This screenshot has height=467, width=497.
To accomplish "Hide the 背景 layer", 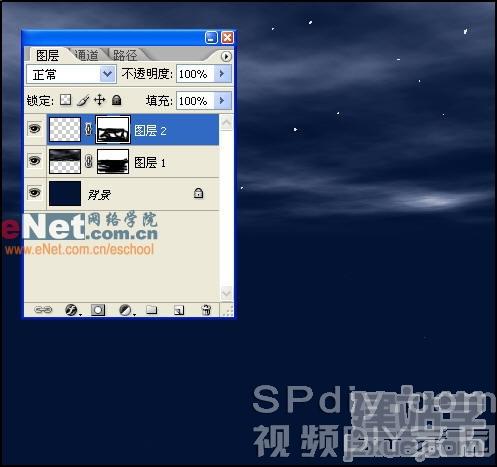I will pyautogui.click(x=34, y=193).
